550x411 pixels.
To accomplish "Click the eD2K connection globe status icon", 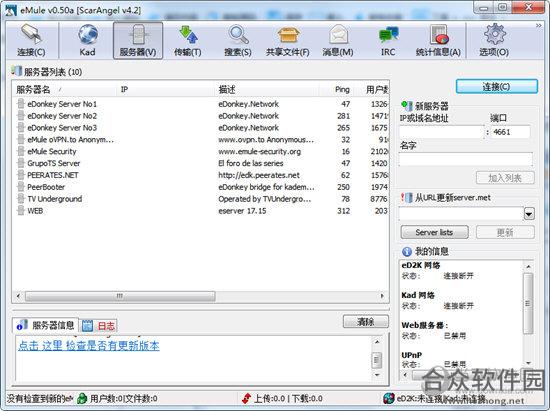I will pyautogui.click(x=389, y=398).
